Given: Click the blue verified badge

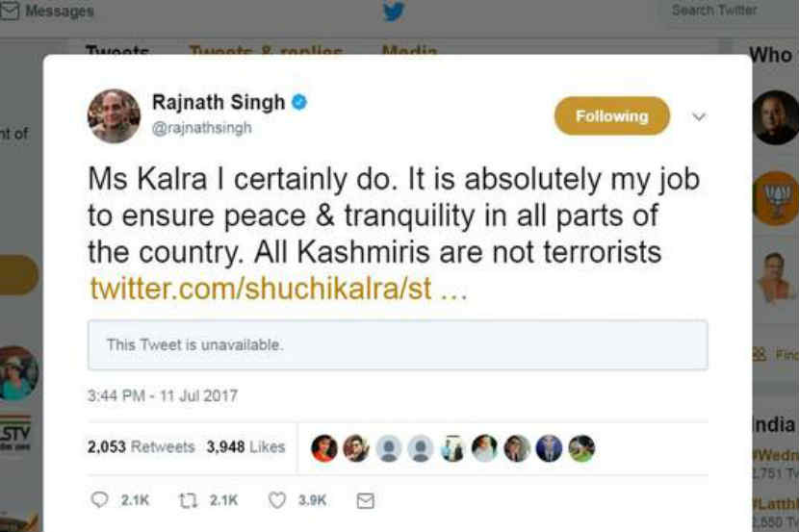Looking at the screenshot, I should point(300,102).
